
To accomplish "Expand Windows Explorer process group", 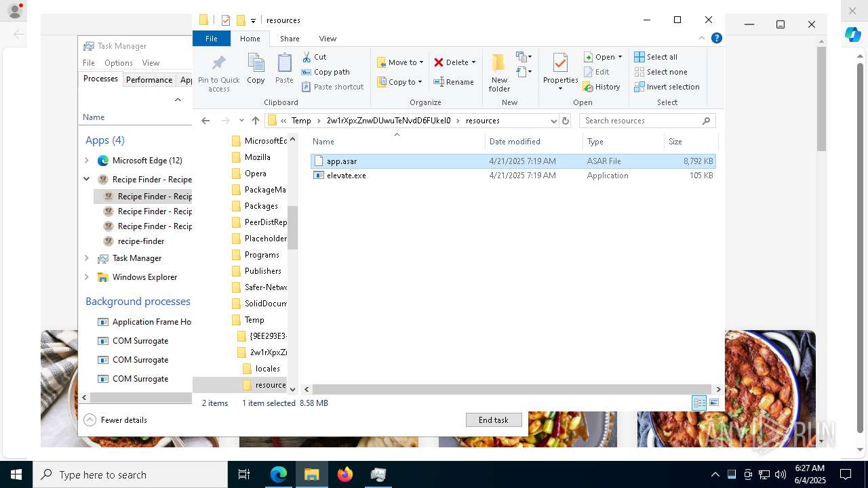I will (86, 277).
